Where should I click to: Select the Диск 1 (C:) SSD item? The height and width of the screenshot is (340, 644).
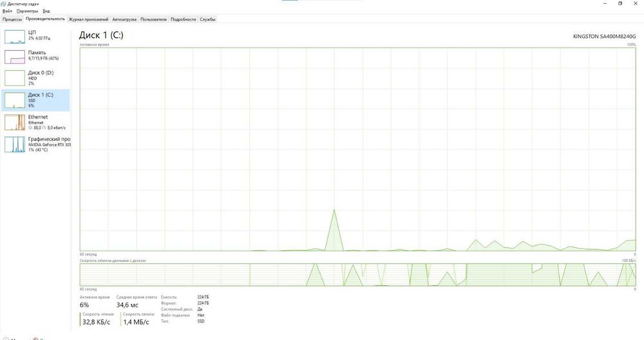[35, 100]
